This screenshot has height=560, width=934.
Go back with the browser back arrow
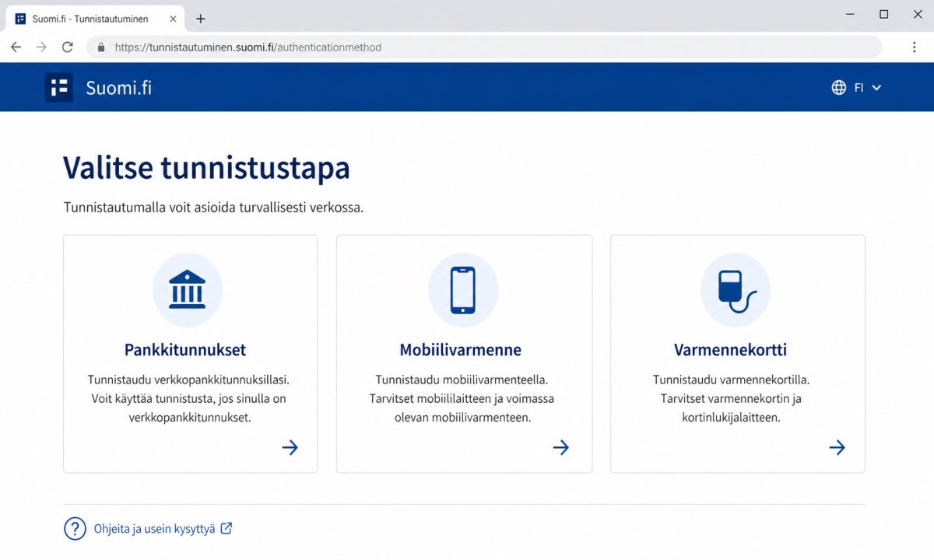click(x=16, y=47)
